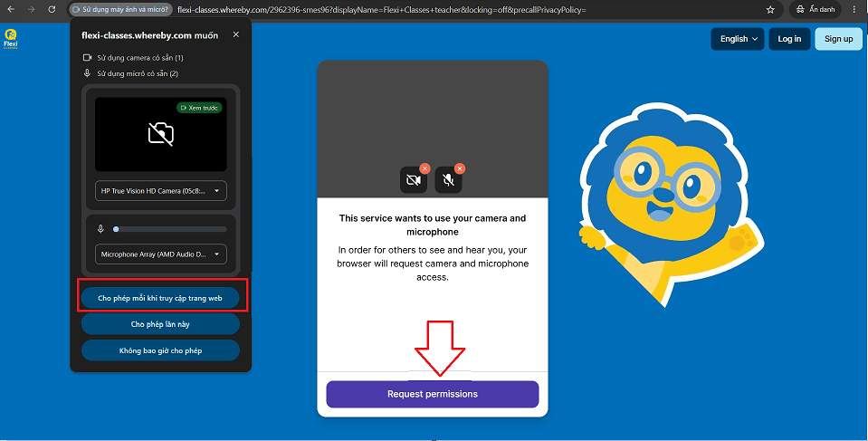Viewport: 868px width, 441px height.
Task: Open HP True Vision HD Camera dropdown
Action: click(160, 191)
